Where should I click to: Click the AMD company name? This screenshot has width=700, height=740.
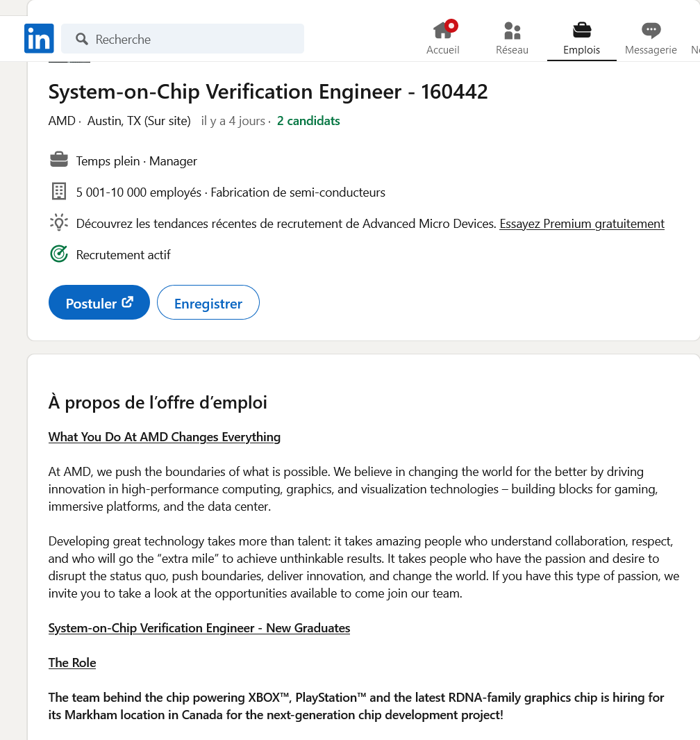pyautogui.click(x=62, y=121)
